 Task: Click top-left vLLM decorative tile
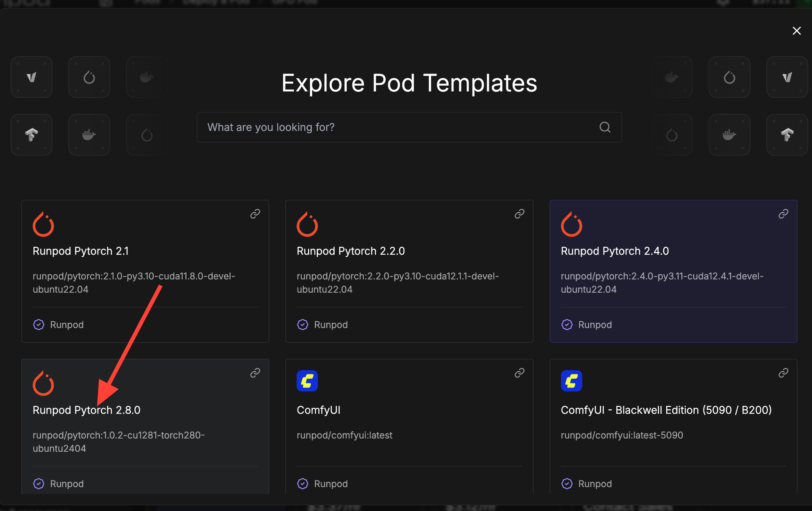tap(32, 77)
